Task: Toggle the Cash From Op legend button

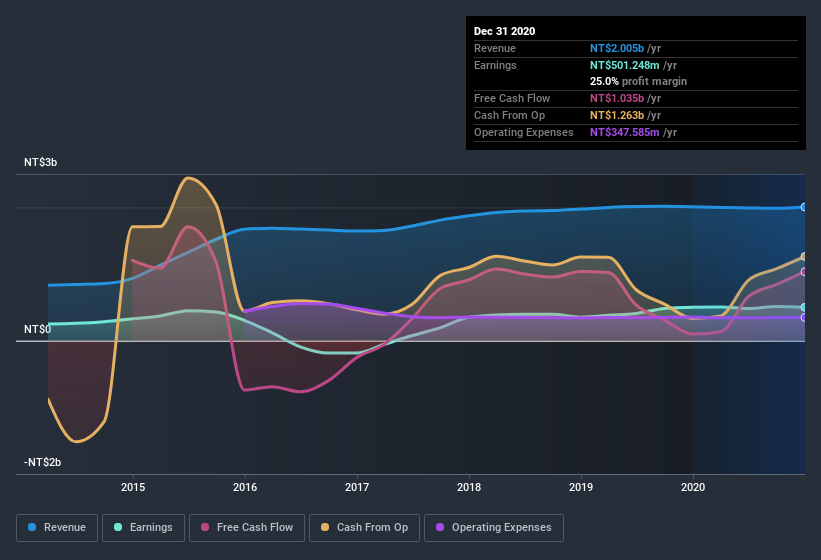Action: pyautogui.click(x=364, y=528)
